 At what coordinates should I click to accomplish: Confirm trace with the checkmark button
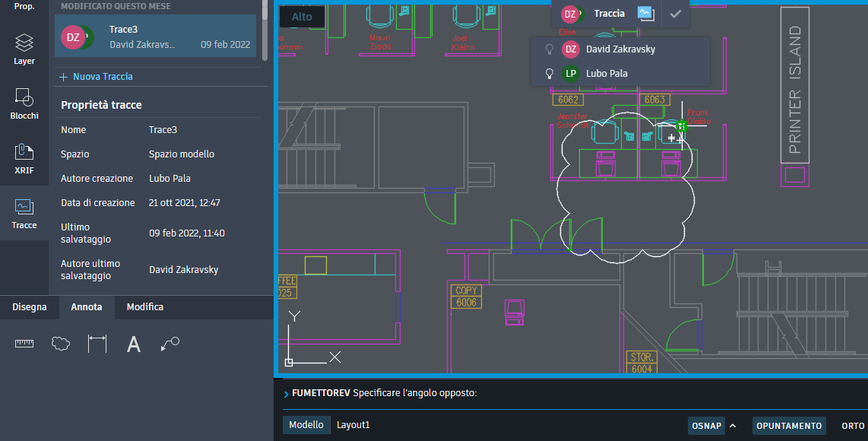coord(676,14)
